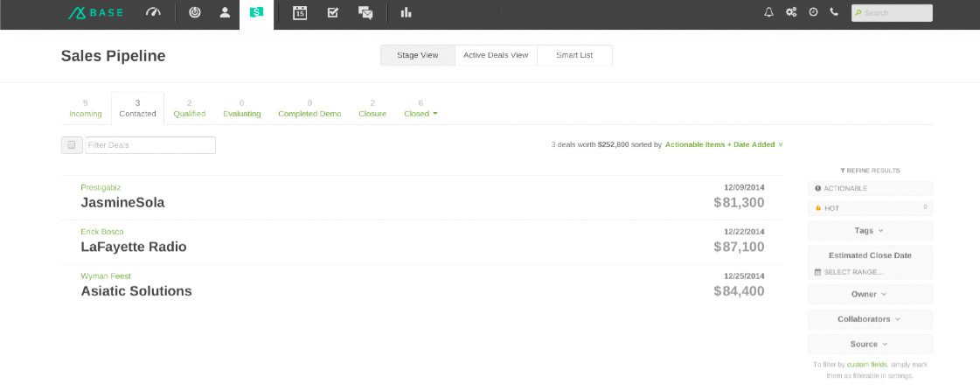
Task: Open Wyman Feest contact link
Action: click(x=106, y=276)
